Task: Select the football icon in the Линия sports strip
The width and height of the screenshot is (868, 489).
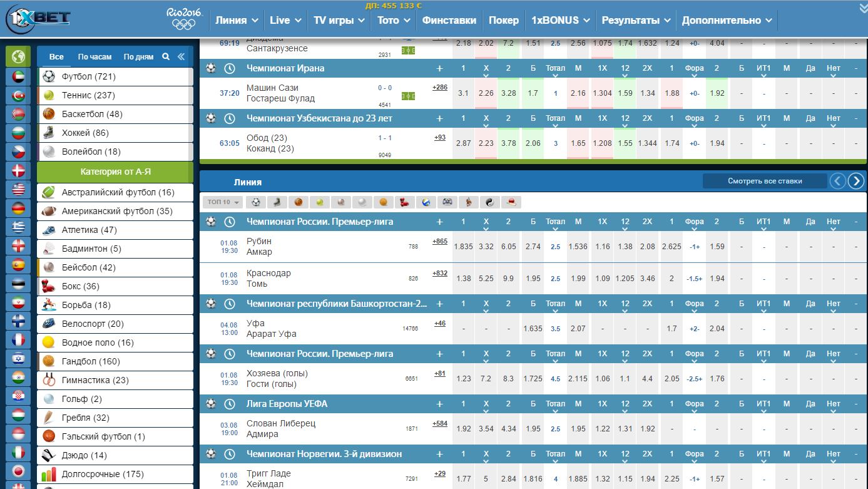Action: pos(257,202)
